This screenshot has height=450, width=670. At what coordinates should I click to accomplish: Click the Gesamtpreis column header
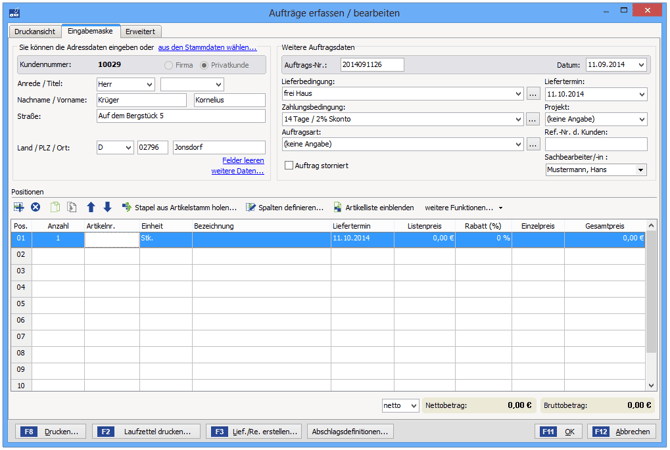[605, 226]
